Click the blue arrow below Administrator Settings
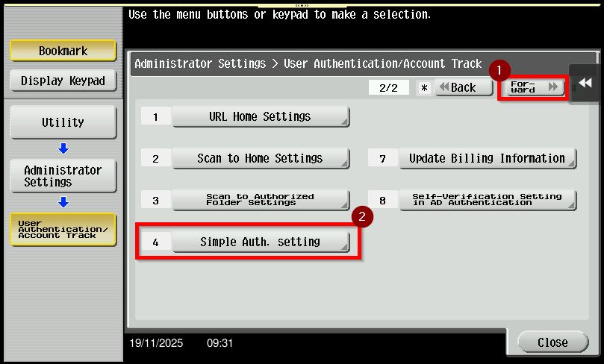Viewport: 604px width, 364px height. pyautogui.click(x=63, y=202)
